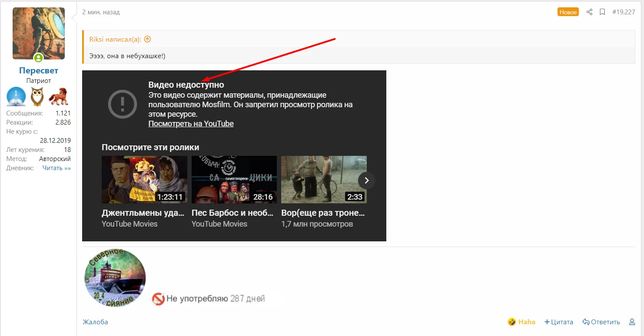
Task: Report the post via Жалоба
Action: (x=95, y=322)
